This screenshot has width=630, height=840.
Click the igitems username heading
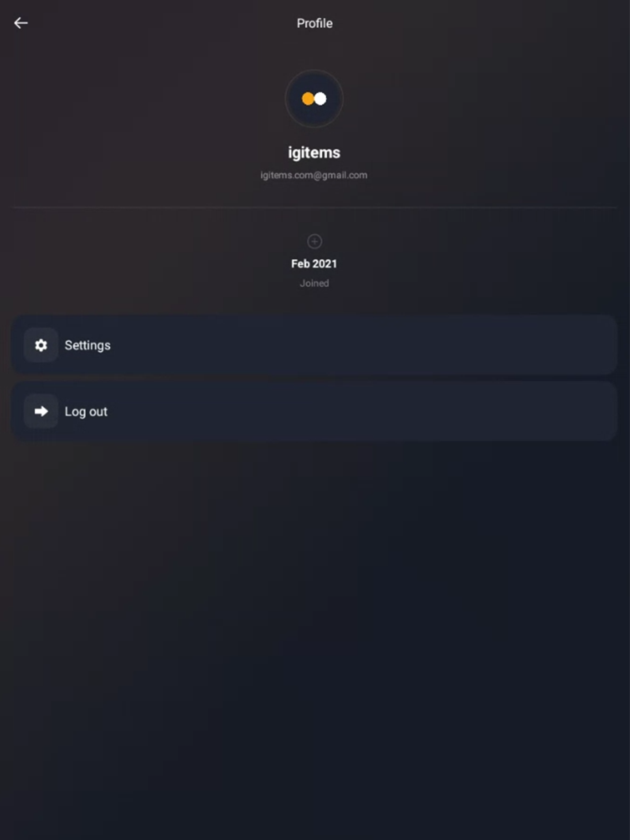pyautogui.click(x=314, y=153)
